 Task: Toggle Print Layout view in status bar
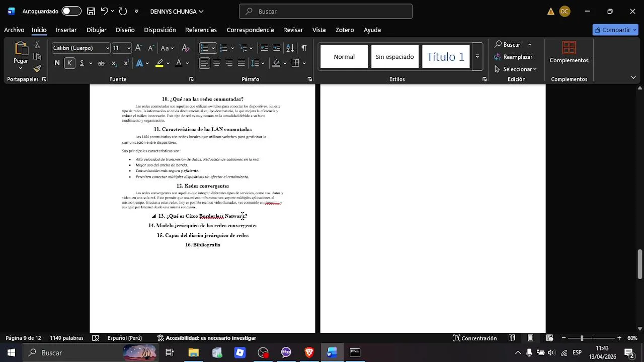[x=531, y=338]
